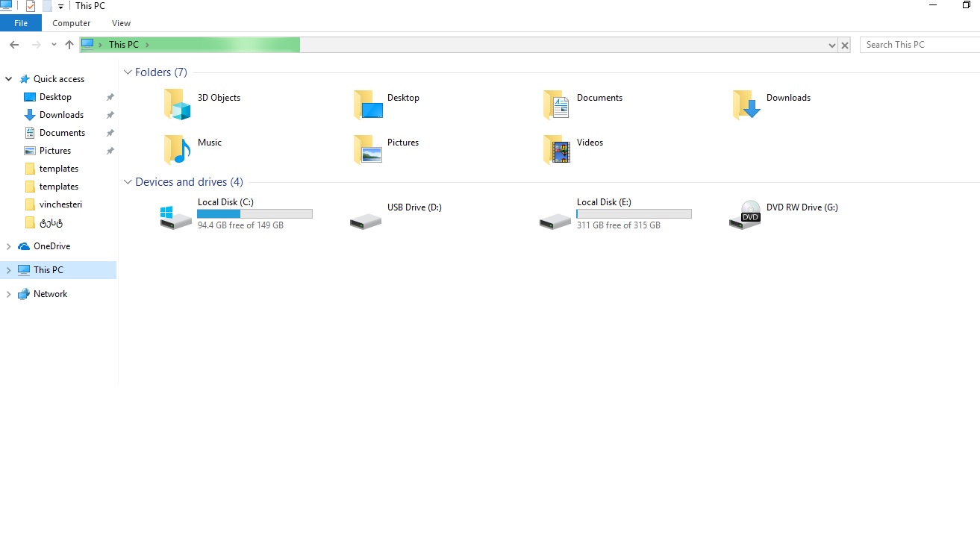Click the pin icon beside Desktop in Quick access
980x544 pixels.
110,97
